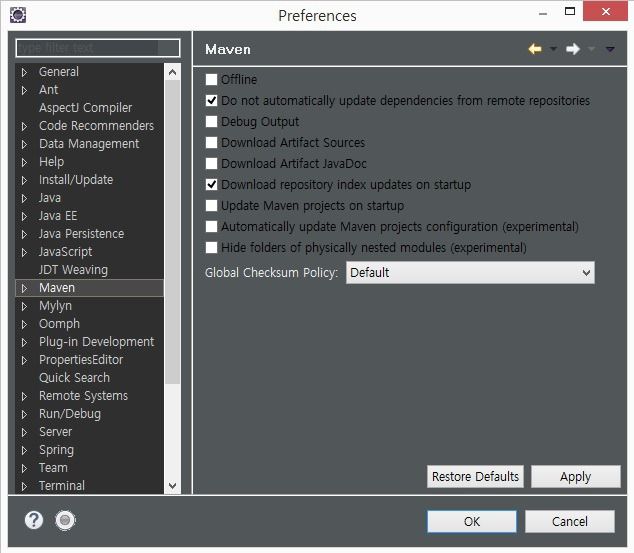The image size is (634, 553).
Task: Check Download Artifact JavaDoc
Action: pyautogui.click(x=211, y=163)
